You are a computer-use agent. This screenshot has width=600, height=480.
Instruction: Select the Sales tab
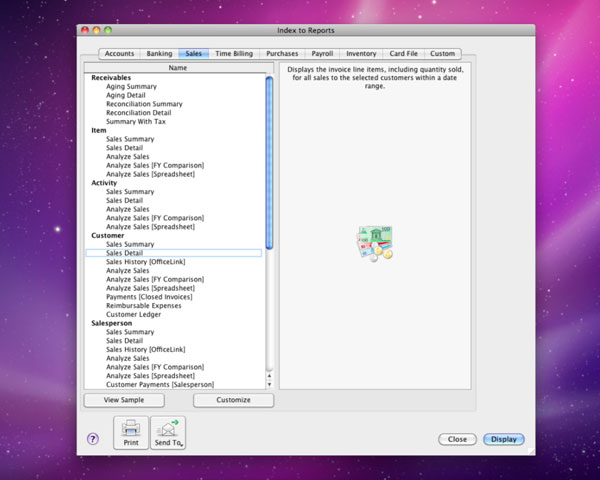pyautogui.click(x=194, y=54)
